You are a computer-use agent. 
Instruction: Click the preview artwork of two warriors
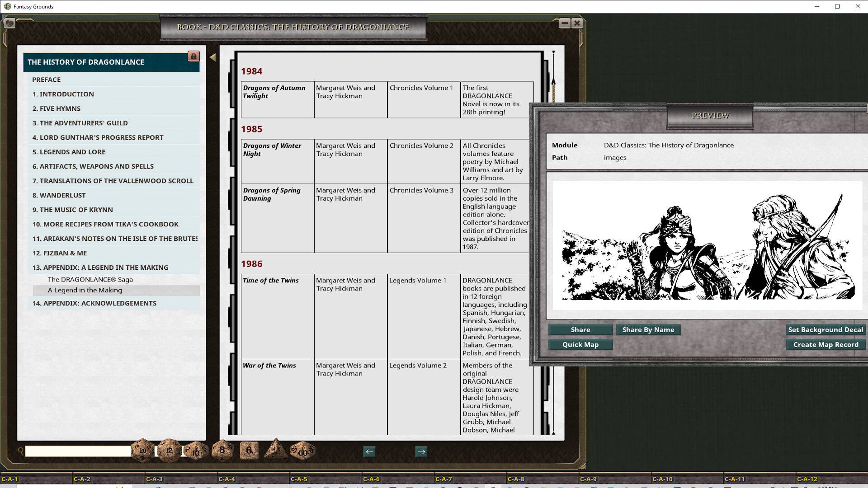click(x=708, y=246)
